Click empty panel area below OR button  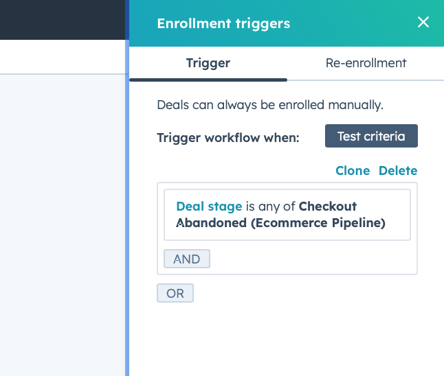pos(287,340)
